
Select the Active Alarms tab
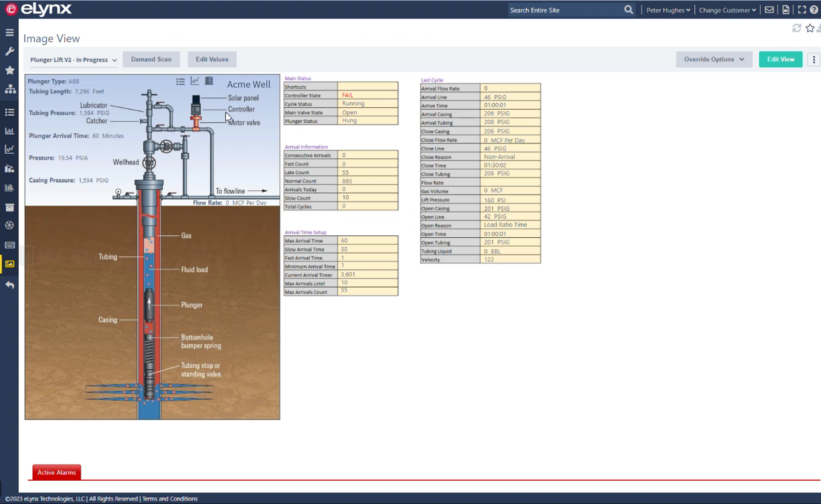pos(57,472)
